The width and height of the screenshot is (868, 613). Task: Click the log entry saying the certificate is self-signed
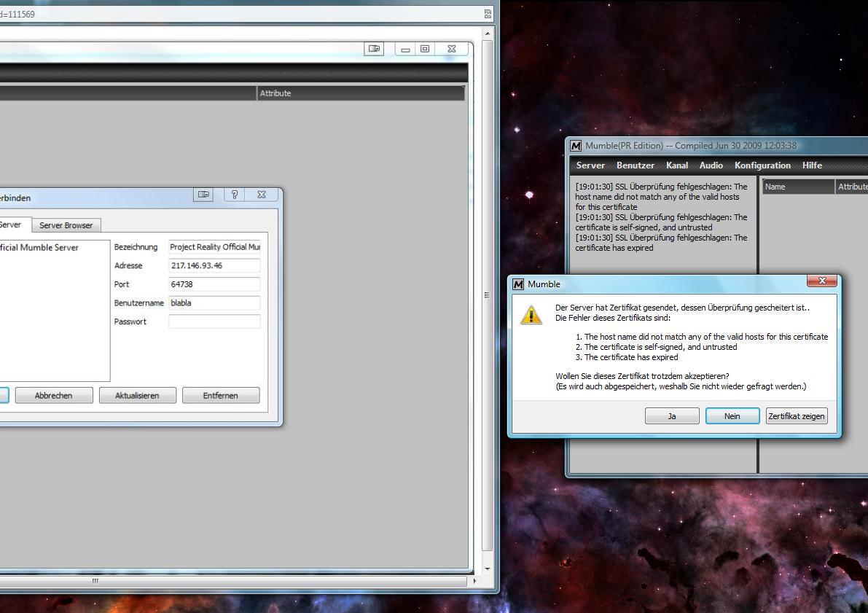[661, 222]
